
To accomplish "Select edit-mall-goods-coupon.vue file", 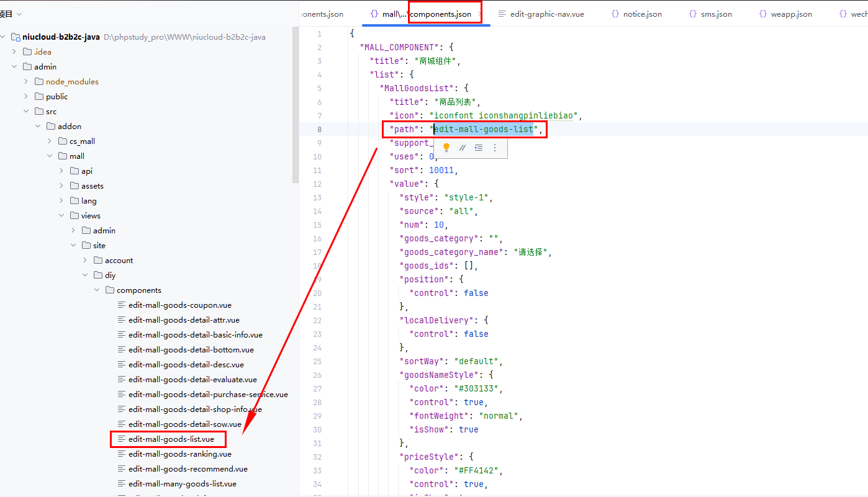I will coord(179,305).
